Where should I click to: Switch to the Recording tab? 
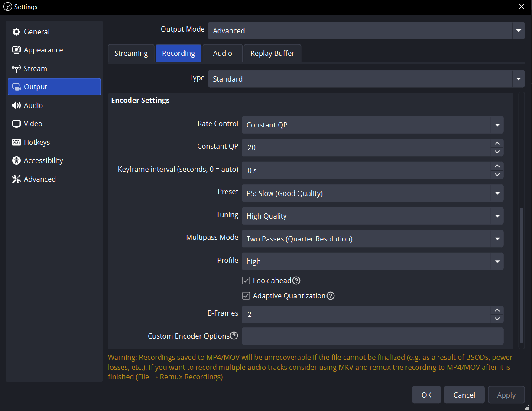178,53
